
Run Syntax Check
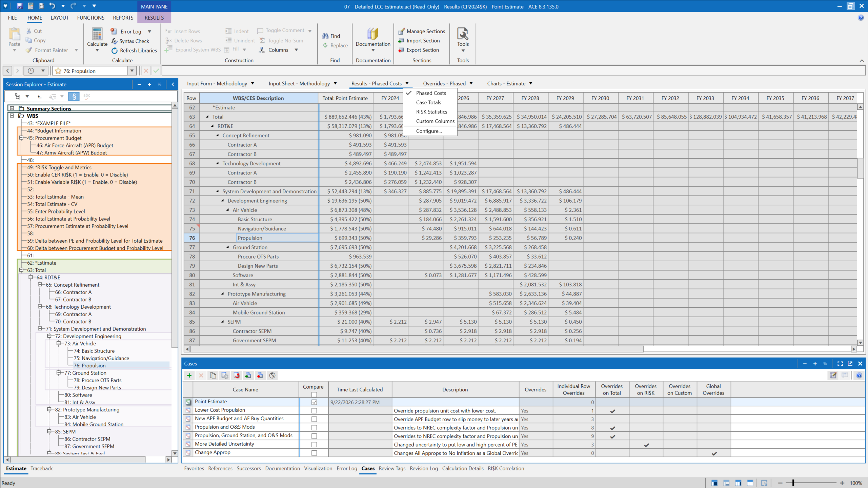click(x=130, y=41)
